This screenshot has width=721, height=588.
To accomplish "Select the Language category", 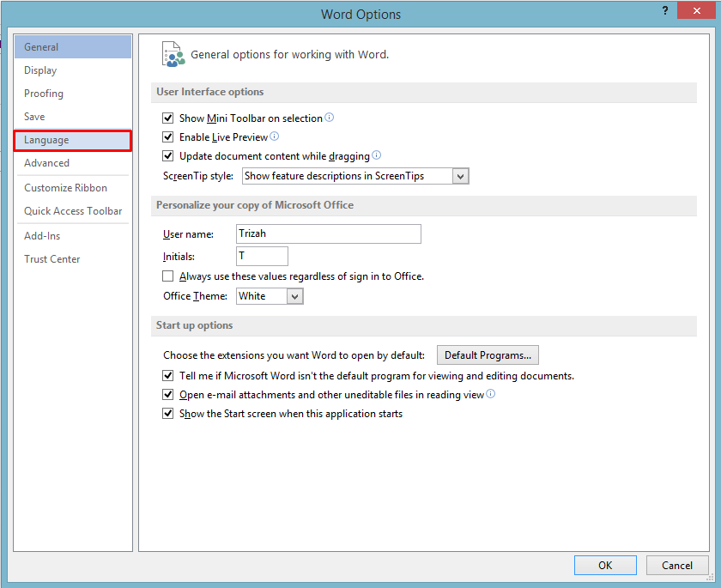I will pos(73,140).
